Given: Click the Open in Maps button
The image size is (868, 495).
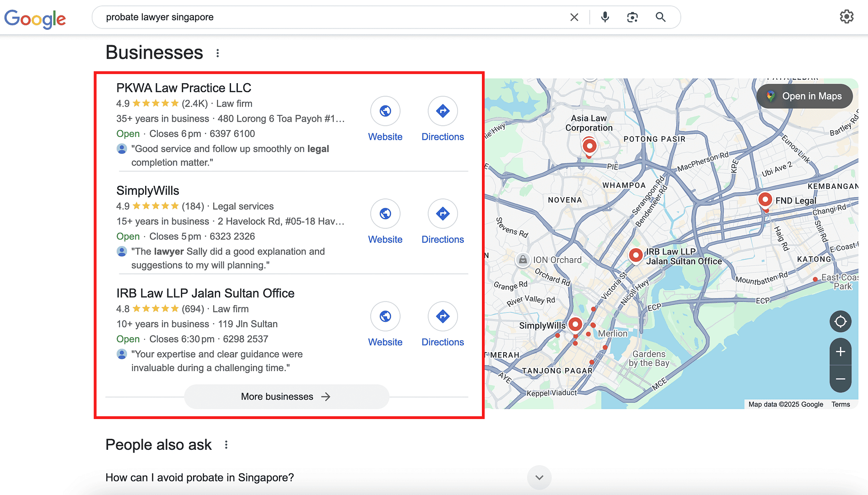Looking at the screenshot, I should pos(805,96).
